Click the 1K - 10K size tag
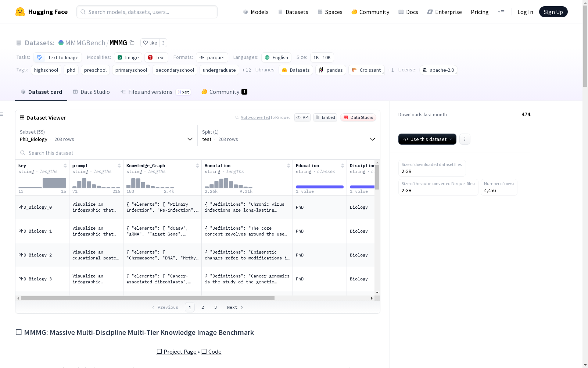This screenshot has height=368, width=588. tap(322, 57)
